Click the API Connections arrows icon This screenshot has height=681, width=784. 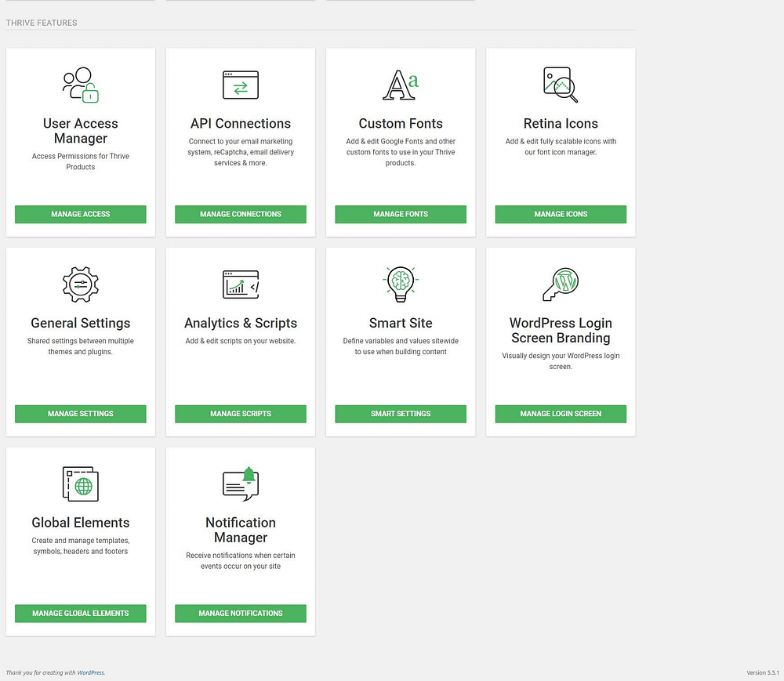(x=241, y=85)
